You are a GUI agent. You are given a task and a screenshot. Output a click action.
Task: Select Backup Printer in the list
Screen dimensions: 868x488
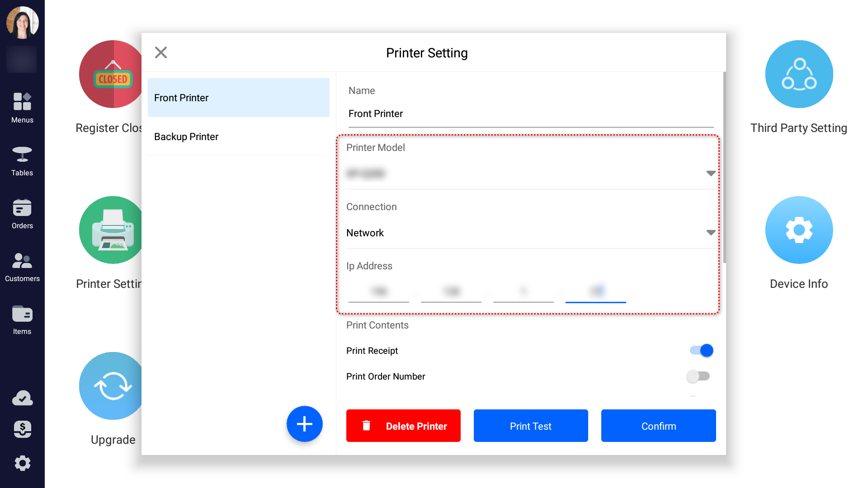[x=238, y=136]
